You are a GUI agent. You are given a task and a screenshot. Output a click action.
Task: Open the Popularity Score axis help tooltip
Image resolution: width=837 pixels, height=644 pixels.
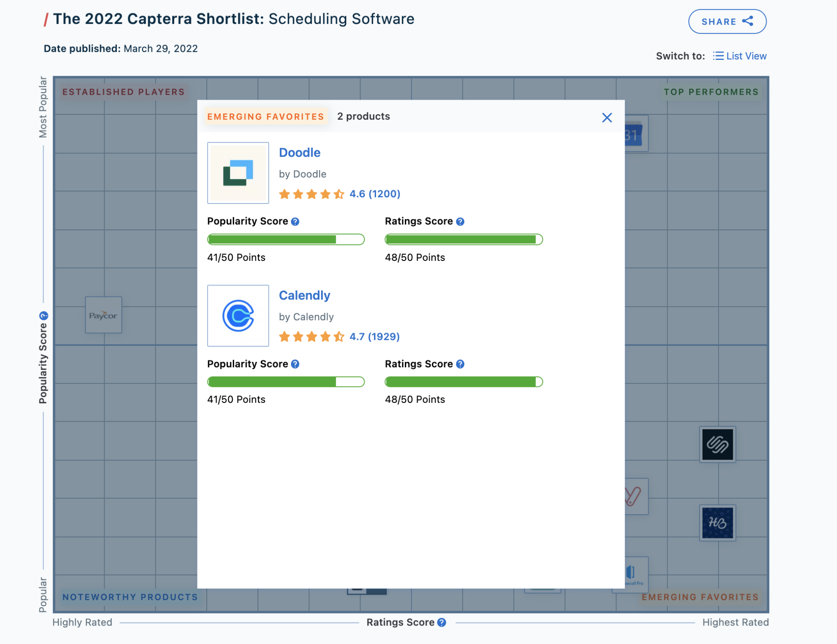tap(44, 315)
